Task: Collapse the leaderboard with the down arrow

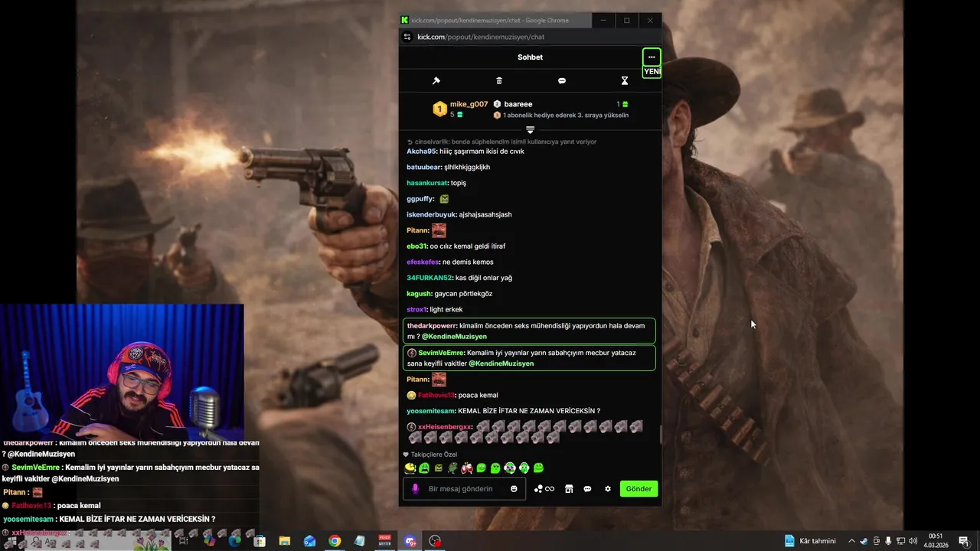Action: [530, 129]
